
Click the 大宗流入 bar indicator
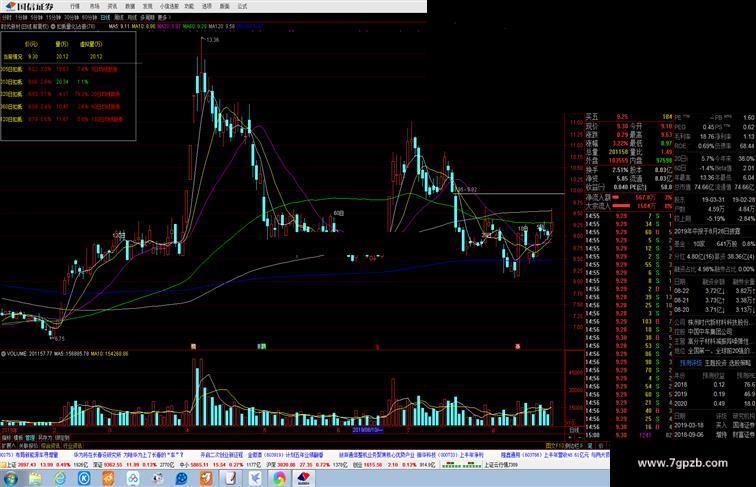pos(621,205)
